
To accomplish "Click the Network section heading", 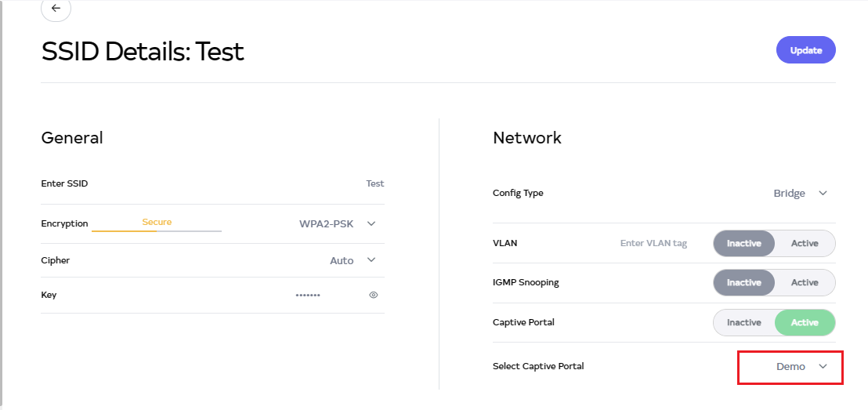I will pos(527,138).
